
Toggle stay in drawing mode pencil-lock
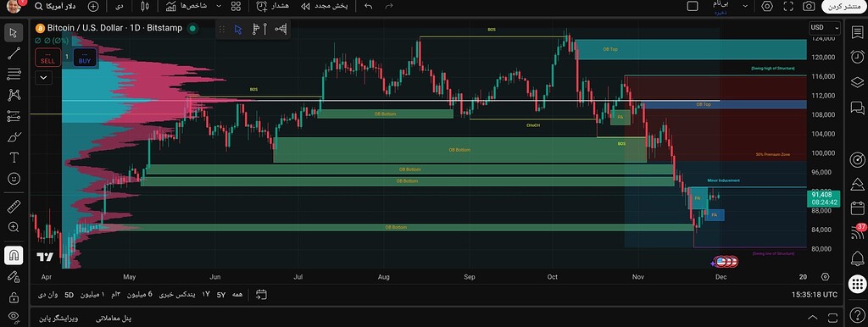pyautogui.click(x=14, y=277)
